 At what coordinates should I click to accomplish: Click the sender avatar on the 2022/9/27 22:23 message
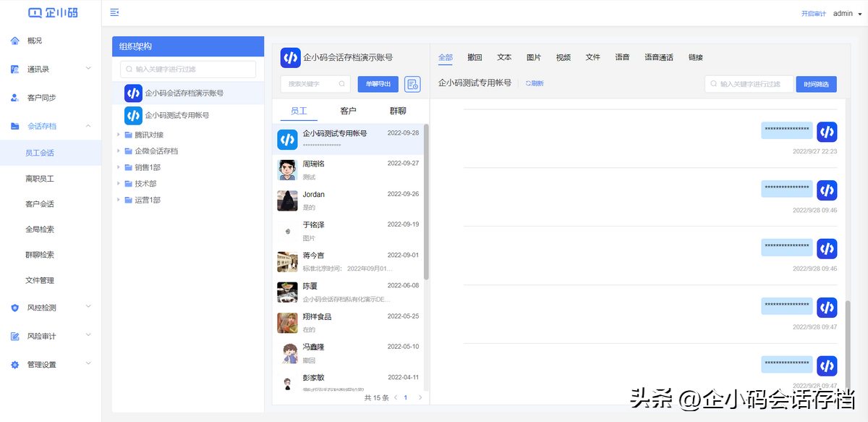tap(827, 132)
